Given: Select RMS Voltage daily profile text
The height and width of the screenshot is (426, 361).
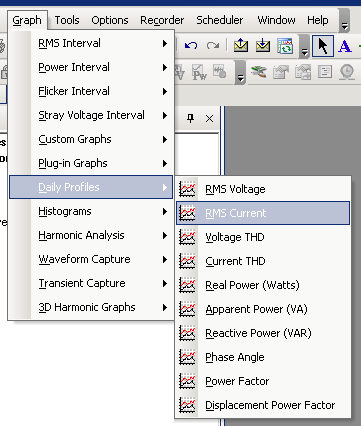Looking at the screenshot, I should [235, 189].
